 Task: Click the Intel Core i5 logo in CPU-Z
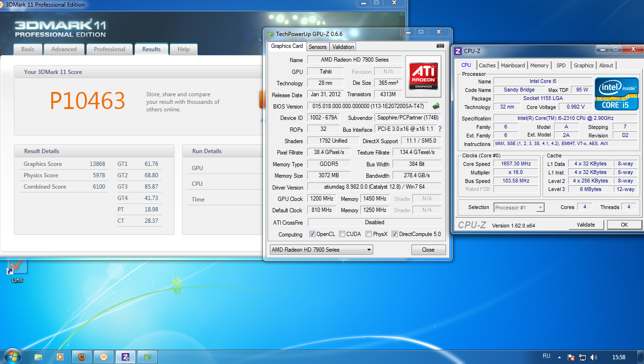[x=617, y=94]
